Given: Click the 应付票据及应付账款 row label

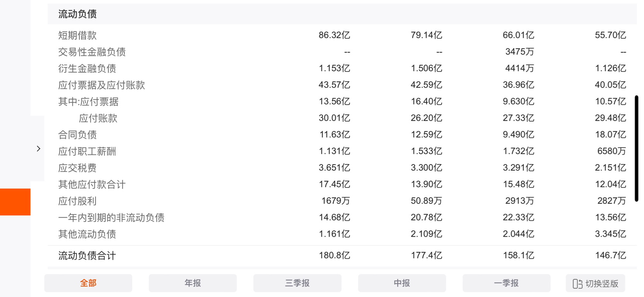Looking at the screenshot, I should (101, 85).
